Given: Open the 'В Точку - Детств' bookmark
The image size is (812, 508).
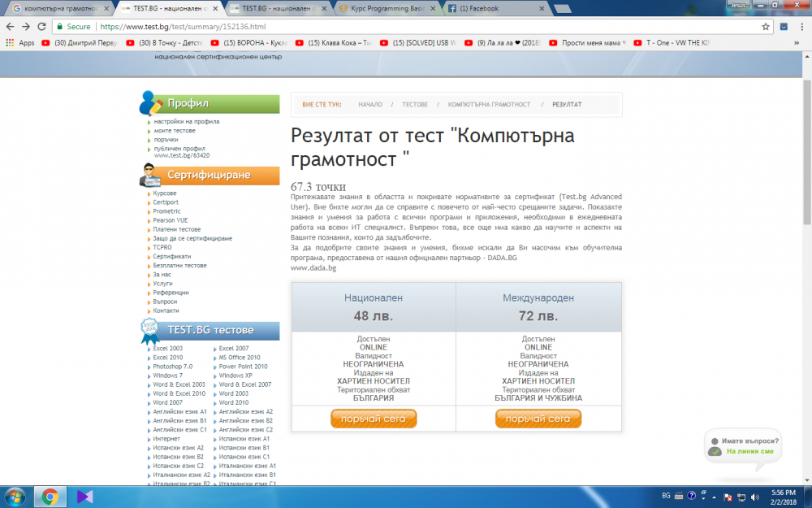Looking at the screenshot, I should click(165, 43).
